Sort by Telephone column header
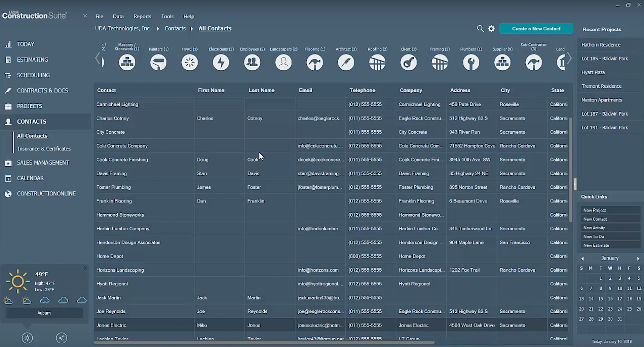 click(362, 90)
